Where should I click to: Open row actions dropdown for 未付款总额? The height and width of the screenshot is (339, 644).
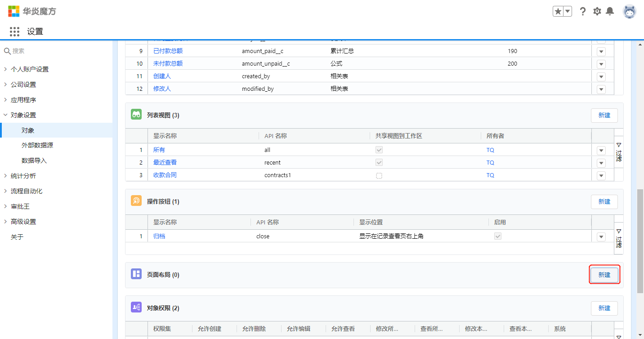point(601,64)
